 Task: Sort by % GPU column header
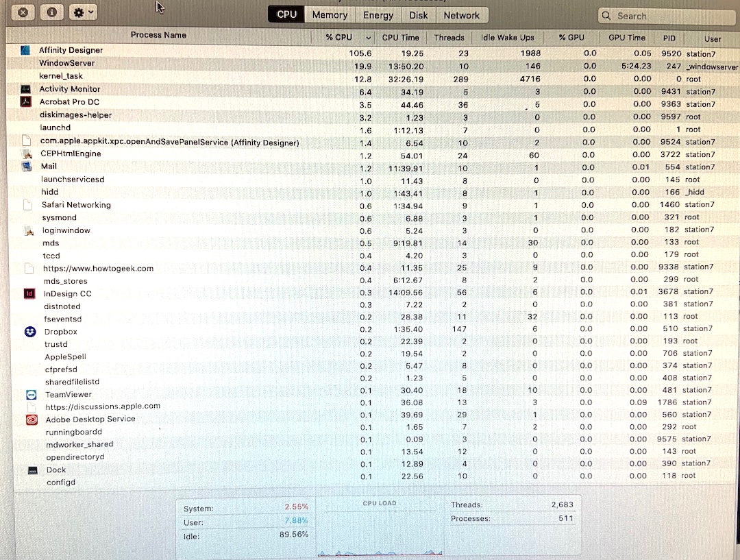tap(571, 37)
